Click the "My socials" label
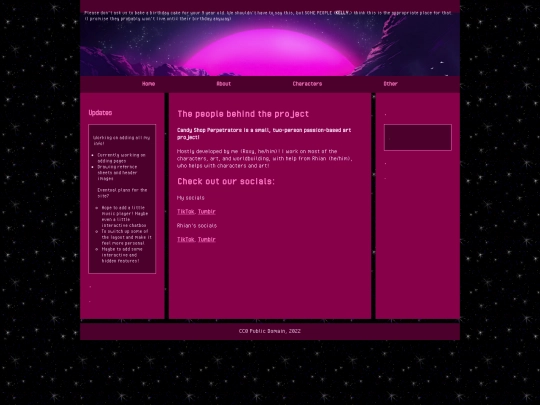The image size is (540, 405). 190,198
